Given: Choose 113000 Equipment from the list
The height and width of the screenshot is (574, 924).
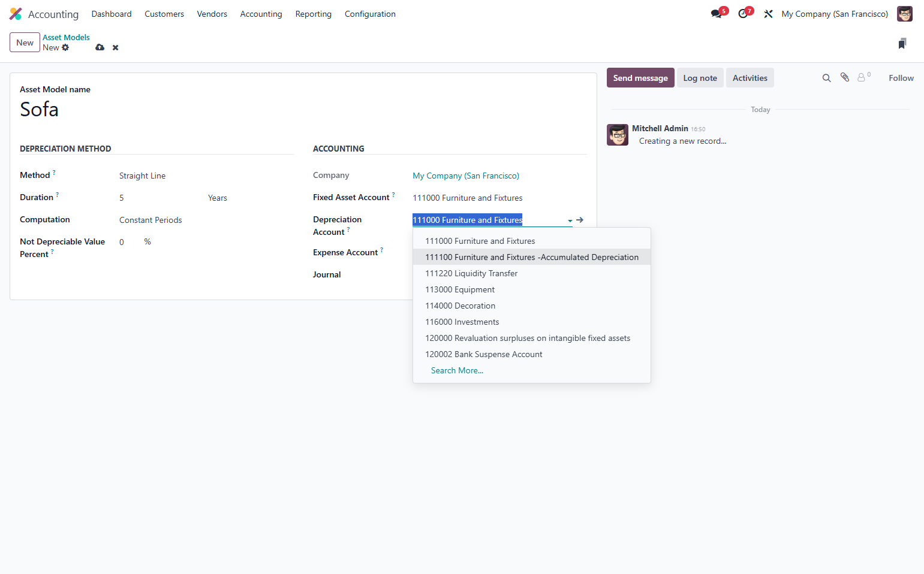Looking at the screenshot, I should point(532,289).
